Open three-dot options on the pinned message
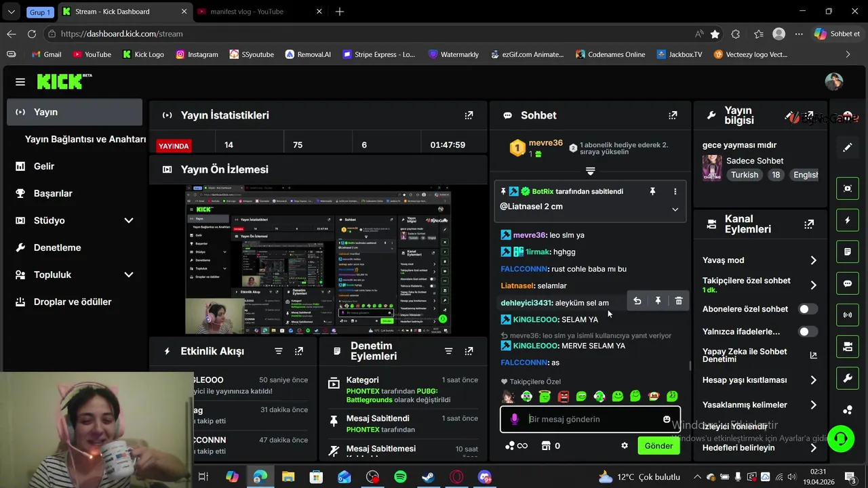The image size is (868, 488). [675, 192]
